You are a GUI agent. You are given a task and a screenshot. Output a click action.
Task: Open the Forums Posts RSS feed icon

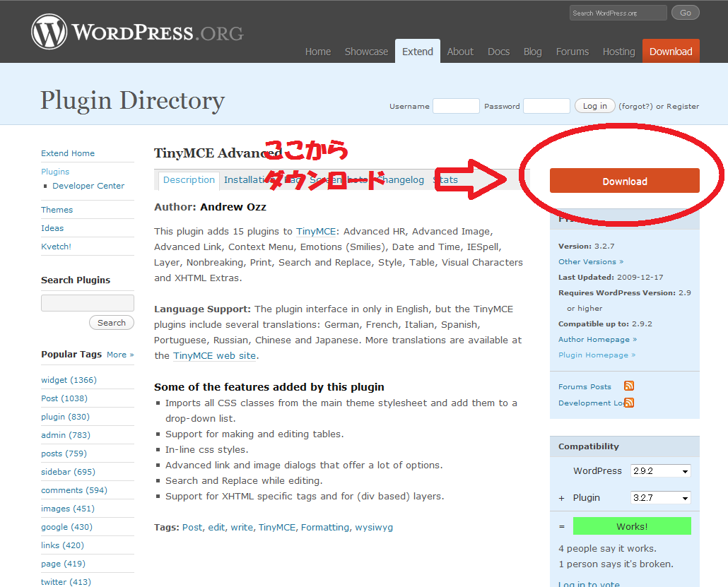pos(629,386)
